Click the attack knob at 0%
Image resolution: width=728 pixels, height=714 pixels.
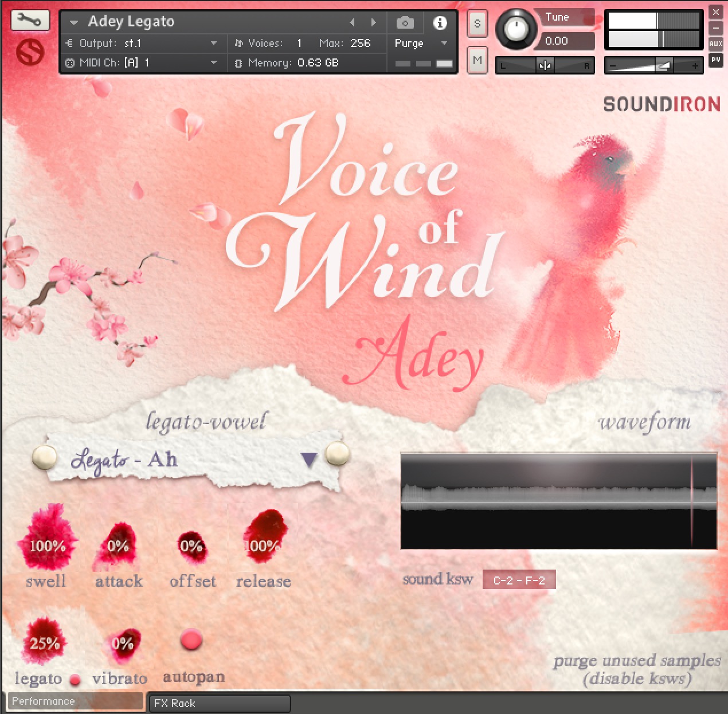pos(118,546)
